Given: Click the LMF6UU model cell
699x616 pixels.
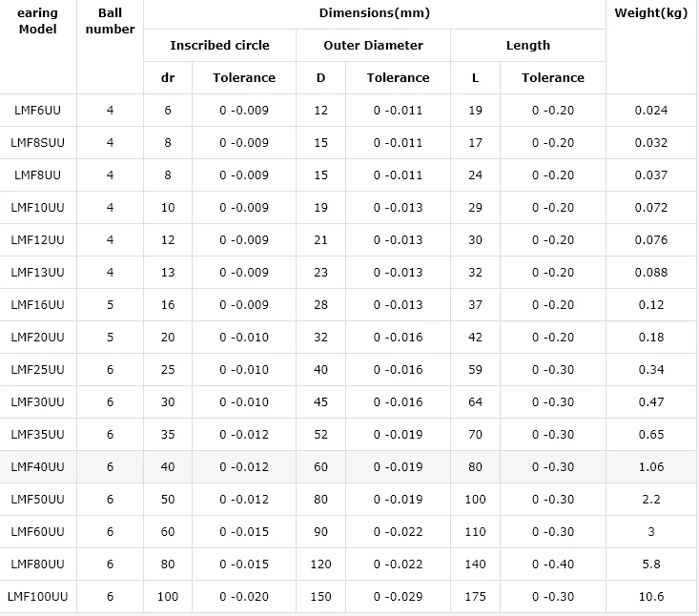Looking at the screenshot, I should point(38,111).
